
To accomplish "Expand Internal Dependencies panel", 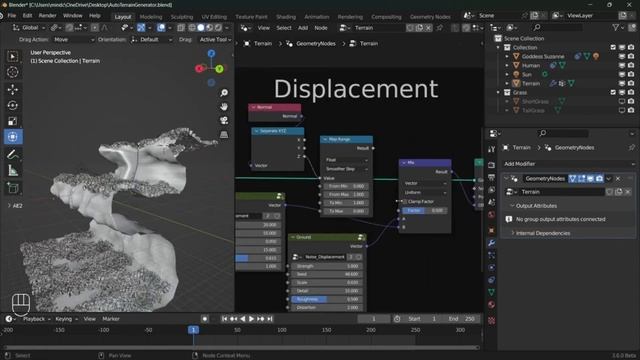I will point(542,233).
